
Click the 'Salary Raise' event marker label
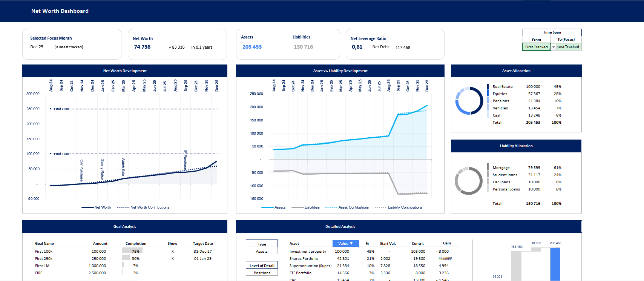click(102, 169)
